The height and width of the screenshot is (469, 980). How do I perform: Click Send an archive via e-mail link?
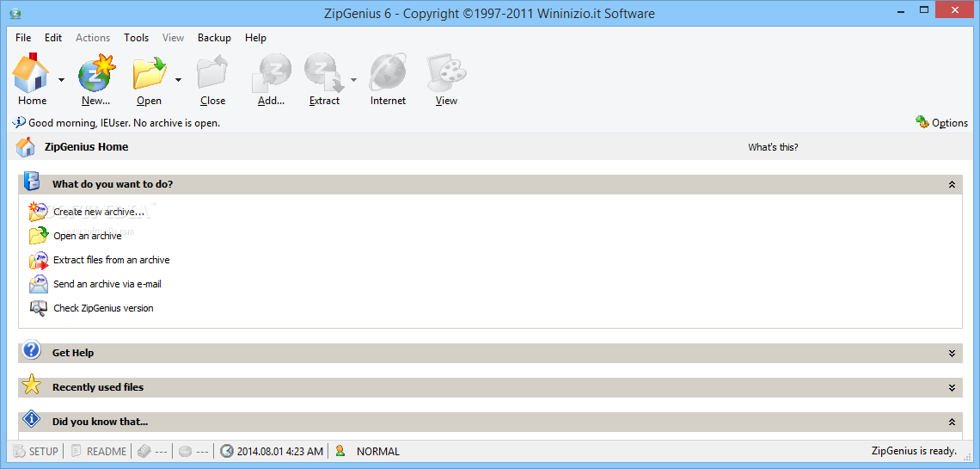pos(107,284)
